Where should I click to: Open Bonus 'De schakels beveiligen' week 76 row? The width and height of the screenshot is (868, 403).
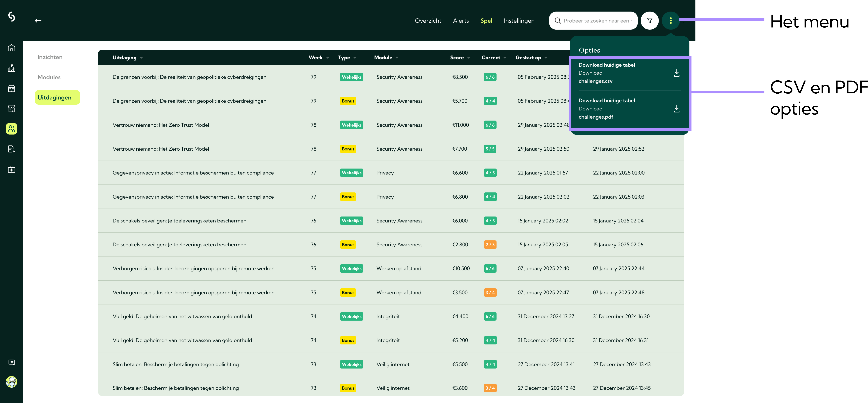(391, 244)
